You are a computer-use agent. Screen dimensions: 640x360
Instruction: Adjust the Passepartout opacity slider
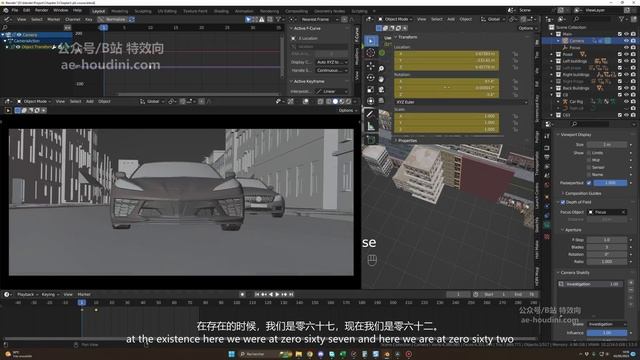coord(610,183)
